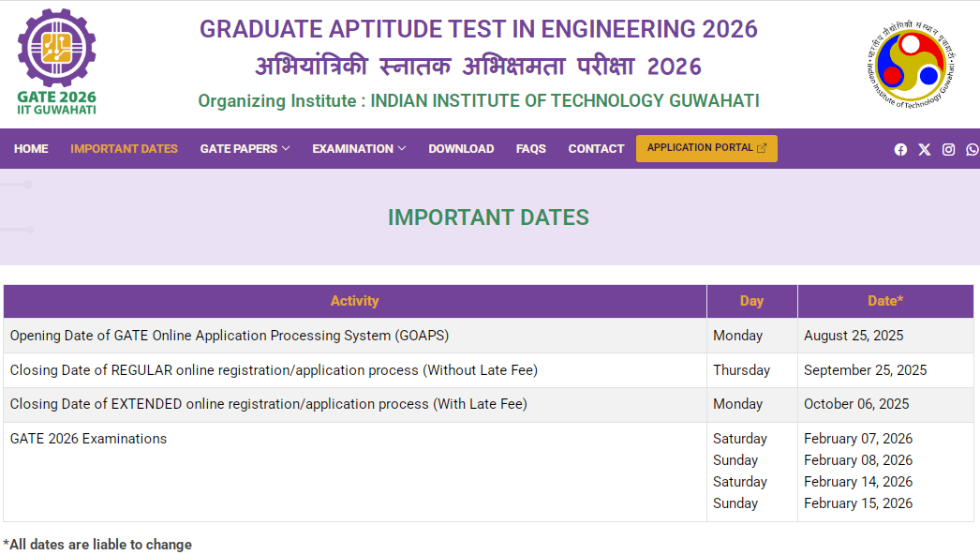
Task: Open WhatsApp using its icon
Action: point(973,149)
